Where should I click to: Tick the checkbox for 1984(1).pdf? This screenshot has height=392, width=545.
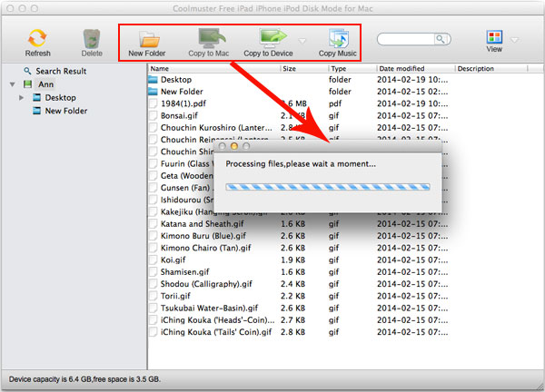point(153,103)
